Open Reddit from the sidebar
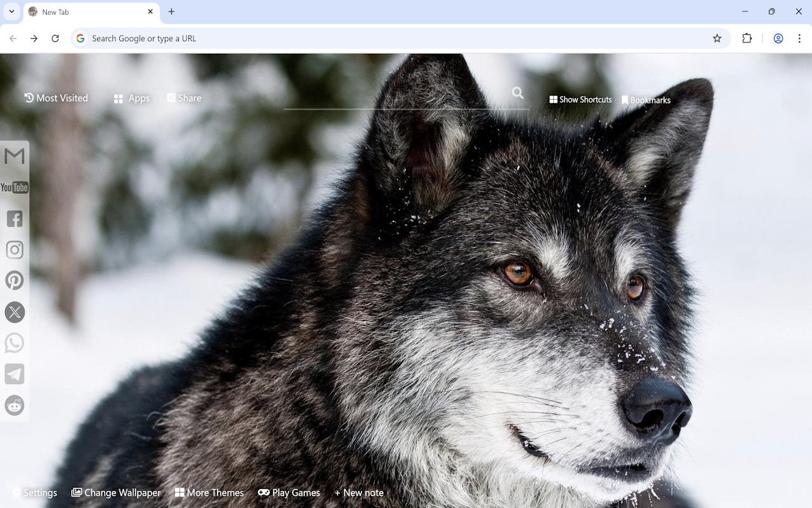 14,405
